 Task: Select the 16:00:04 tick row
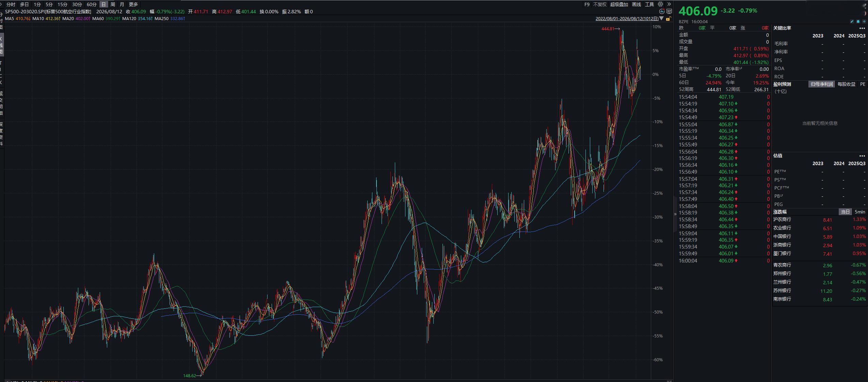pyautogui.click(x=724, y=261)
